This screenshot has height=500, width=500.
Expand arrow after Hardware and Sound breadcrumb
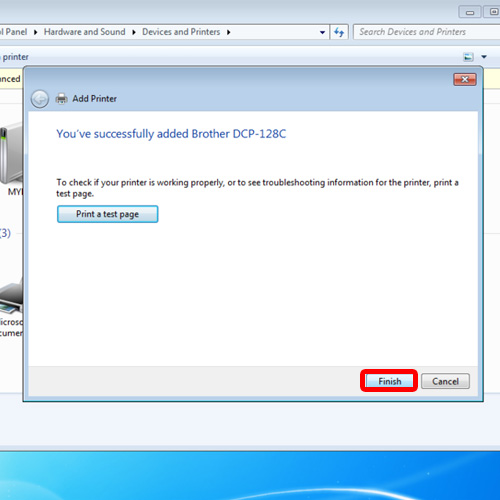(x=134, y=32)
